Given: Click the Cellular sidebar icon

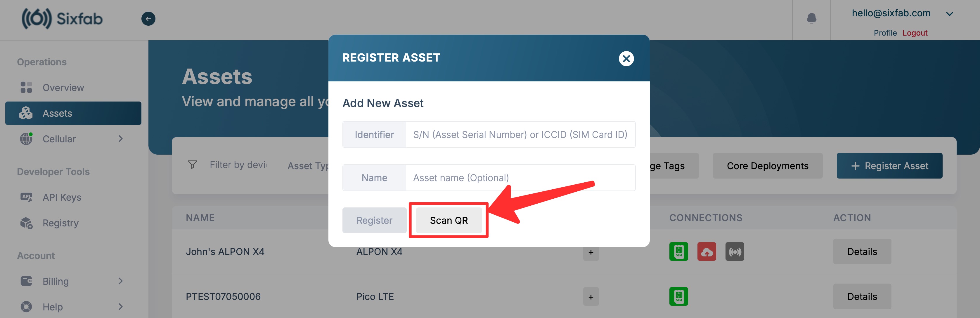Looking at the screenshot, I should (x=26, y=138).
